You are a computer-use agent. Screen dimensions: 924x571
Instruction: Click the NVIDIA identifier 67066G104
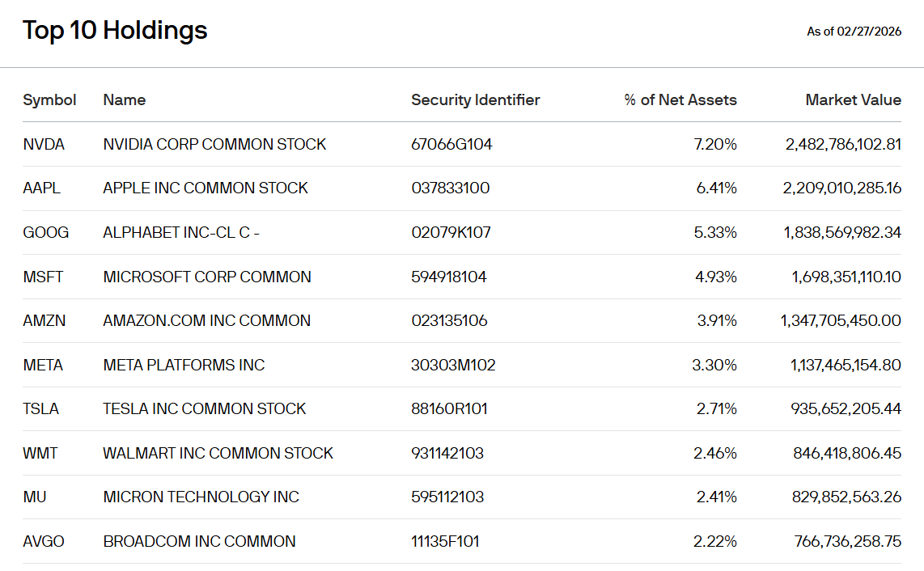(x=452, y=145)
